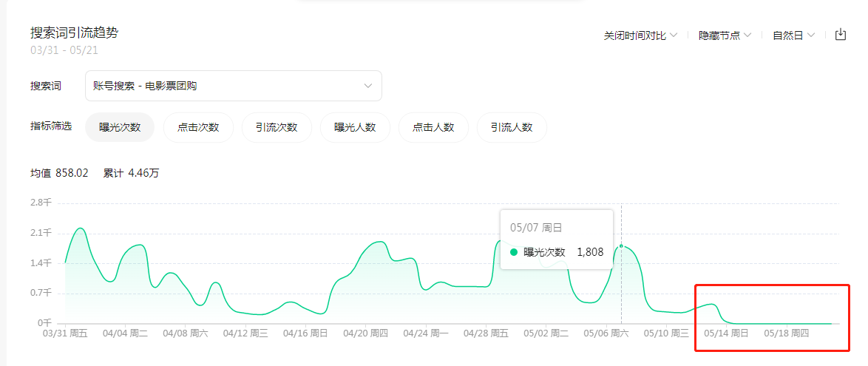
Task: Open the 自然日 dropdown
Action: 794,35
